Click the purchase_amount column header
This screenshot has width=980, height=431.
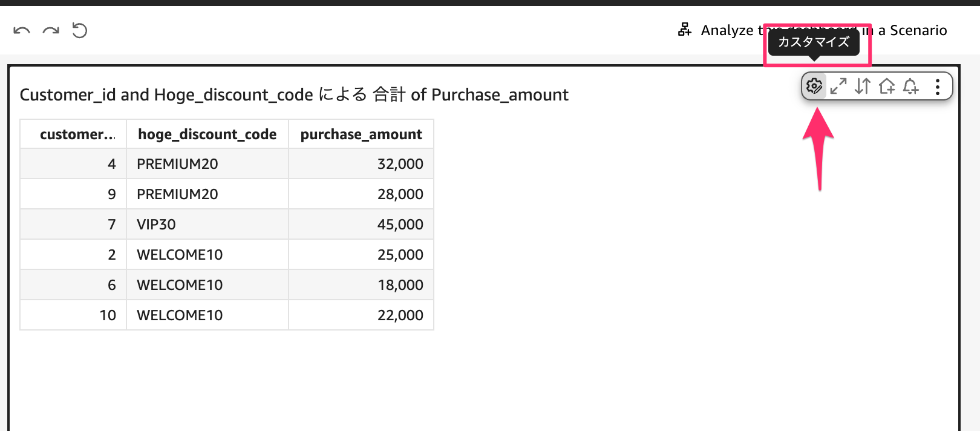coord(361,134)
